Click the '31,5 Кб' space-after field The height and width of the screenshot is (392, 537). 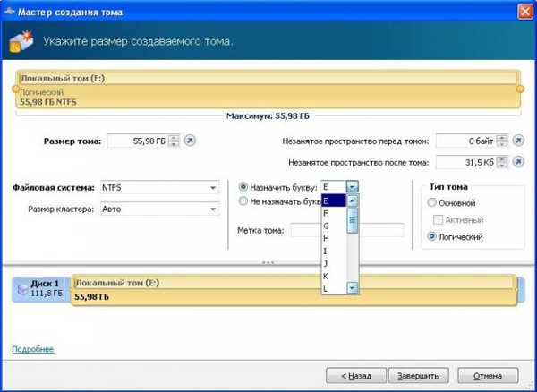[466, 162]
